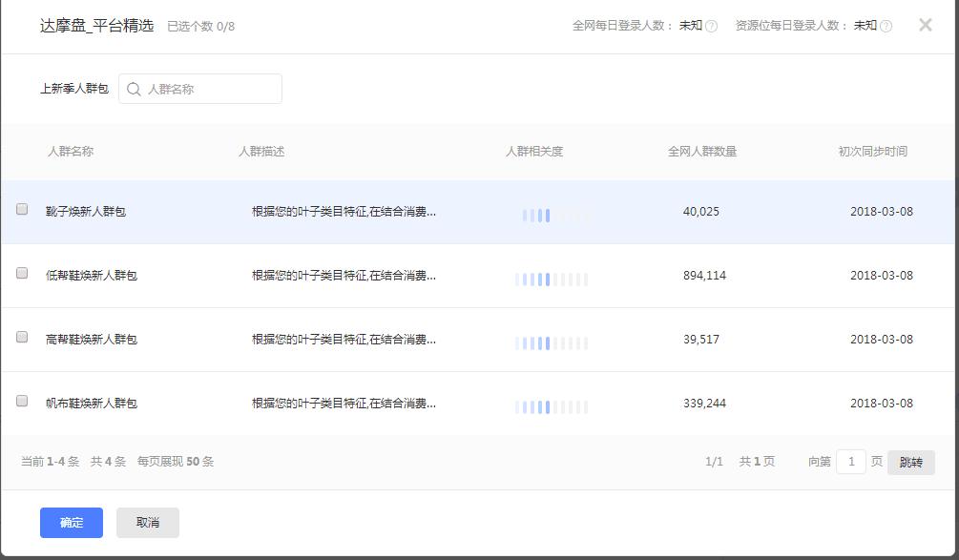Enable the 帆布鞋焕新人群包 checkbox
The height and width of the screenshot is (560, 959).
click(x=22, y=401)
